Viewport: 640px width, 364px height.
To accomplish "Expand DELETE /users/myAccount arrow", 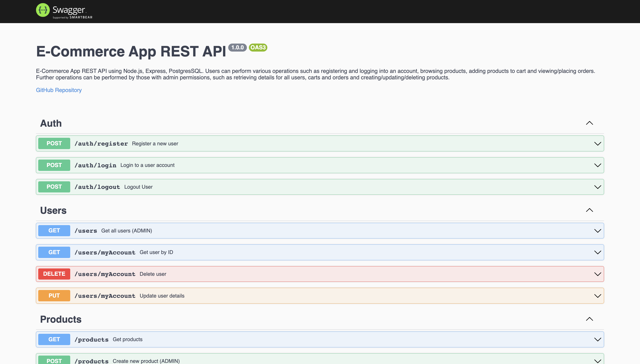I will click(597, 274).
